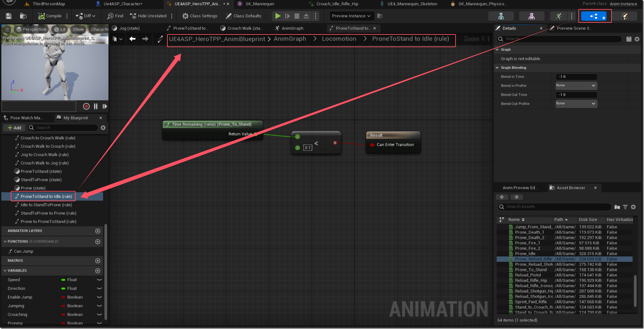The image size is (644, 329).
Task: Select ProneToStand (state) in the list
Action: point(41,171)
